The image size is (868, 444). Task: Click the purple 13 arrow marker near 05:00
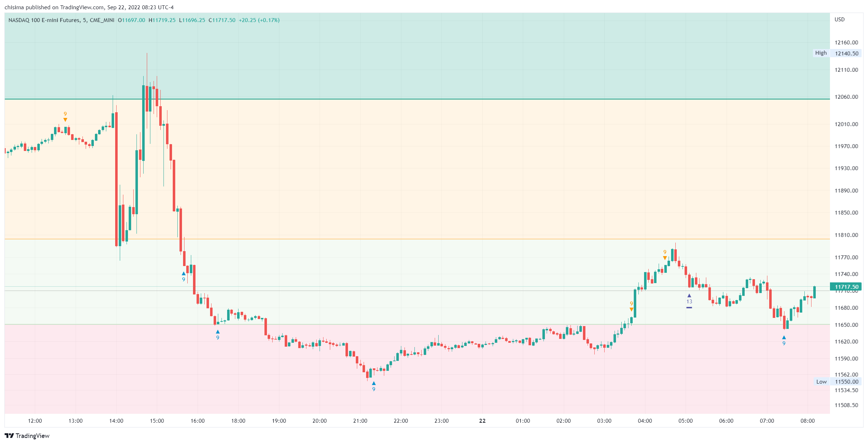point(689,299)
